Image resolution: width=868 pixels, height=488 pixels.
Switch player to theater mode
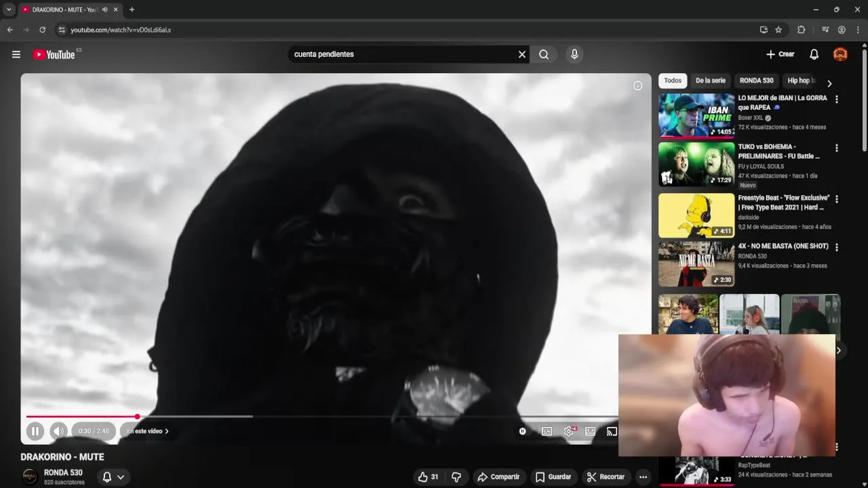(591, 431)
